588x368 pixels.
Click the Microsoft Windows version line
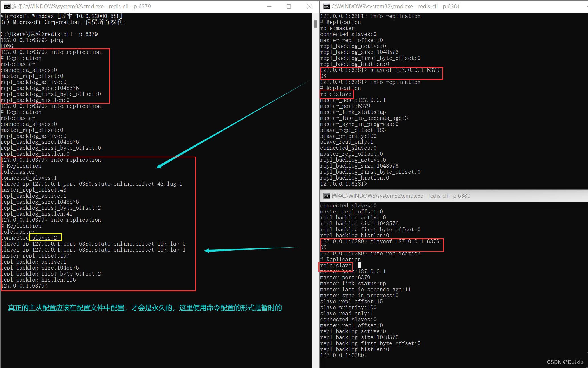(x=61, y=16)
